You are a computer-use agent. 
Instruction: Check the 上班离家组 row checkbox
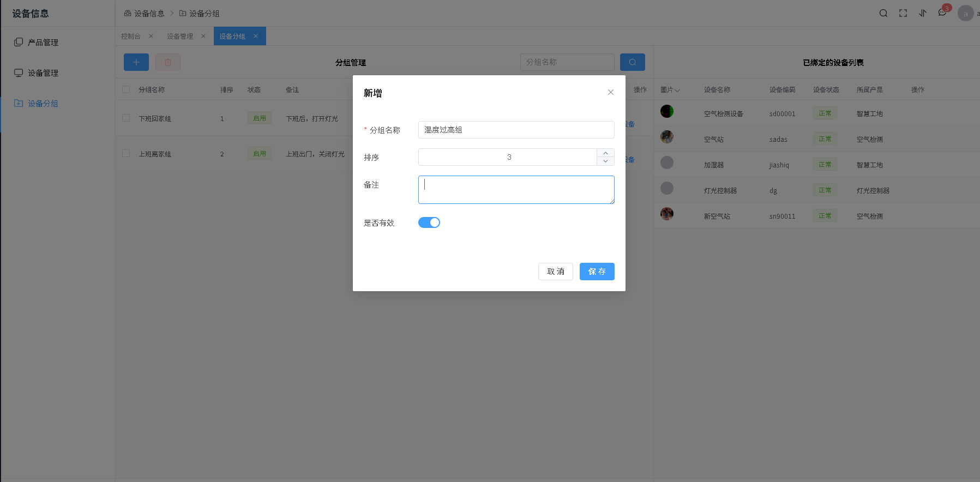pos(126,153)
